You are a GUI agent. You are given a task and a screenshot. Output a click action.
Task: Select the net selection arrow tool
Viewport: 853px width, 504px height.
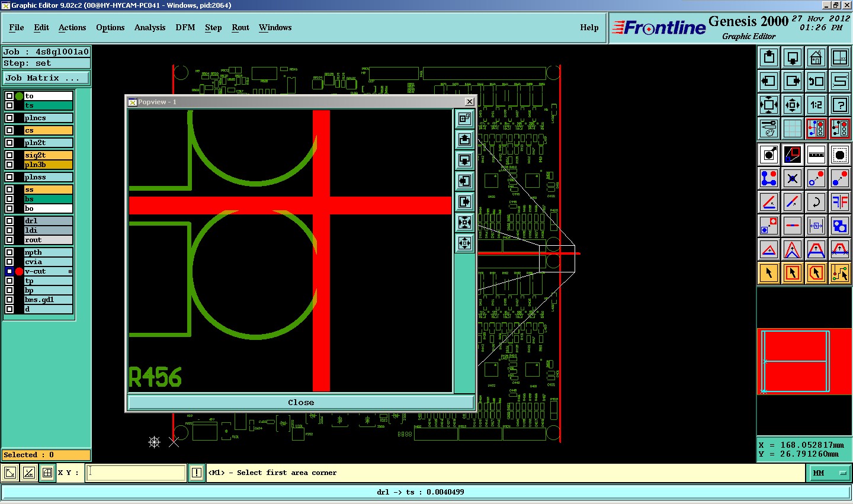(840, 273)
